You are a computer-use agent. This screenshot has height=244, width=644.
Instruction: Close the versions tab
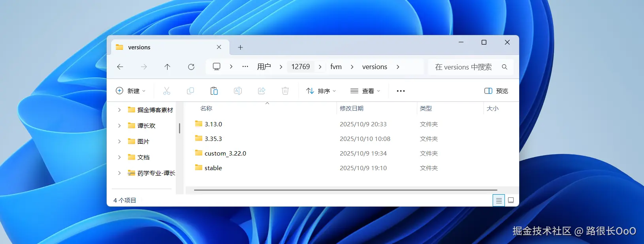(219, 47)
